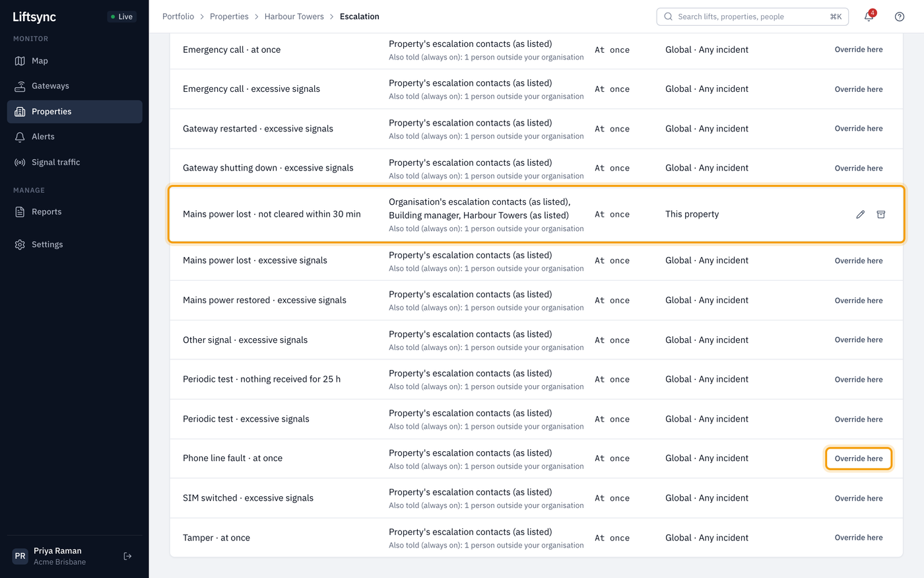Override Gateway restarted rule here

click(859, 129)
